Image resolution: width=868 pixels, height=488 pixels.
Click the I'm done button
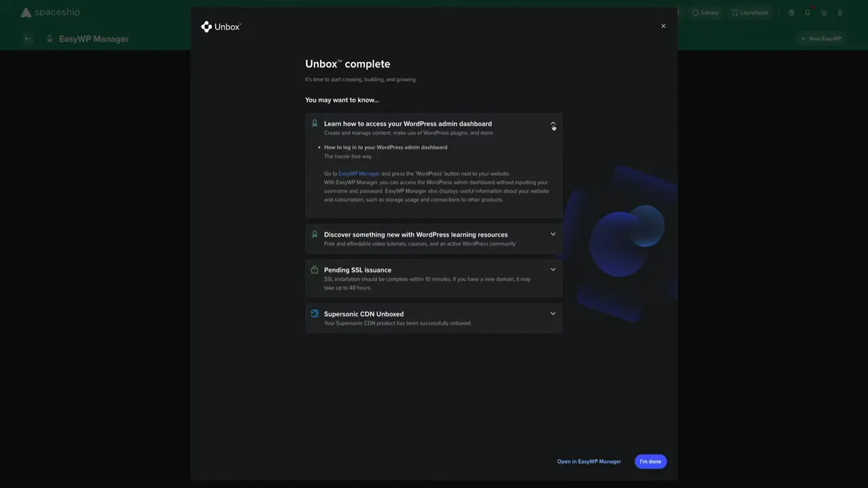click(x=650, y=462)
